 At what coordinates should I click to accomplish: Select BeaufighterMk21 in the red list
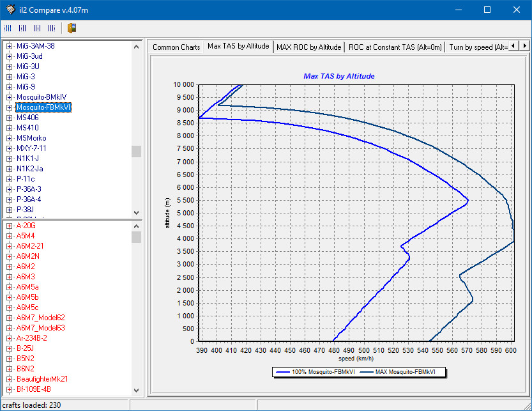(42, 379)
